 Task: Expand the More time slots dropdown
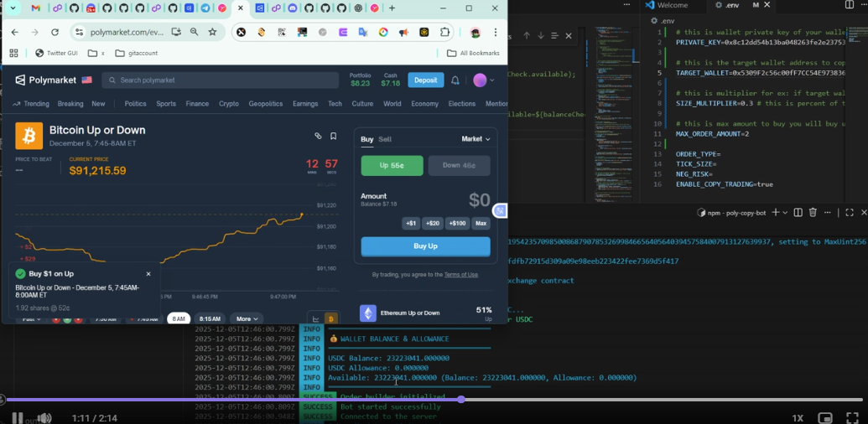point(247,319)
